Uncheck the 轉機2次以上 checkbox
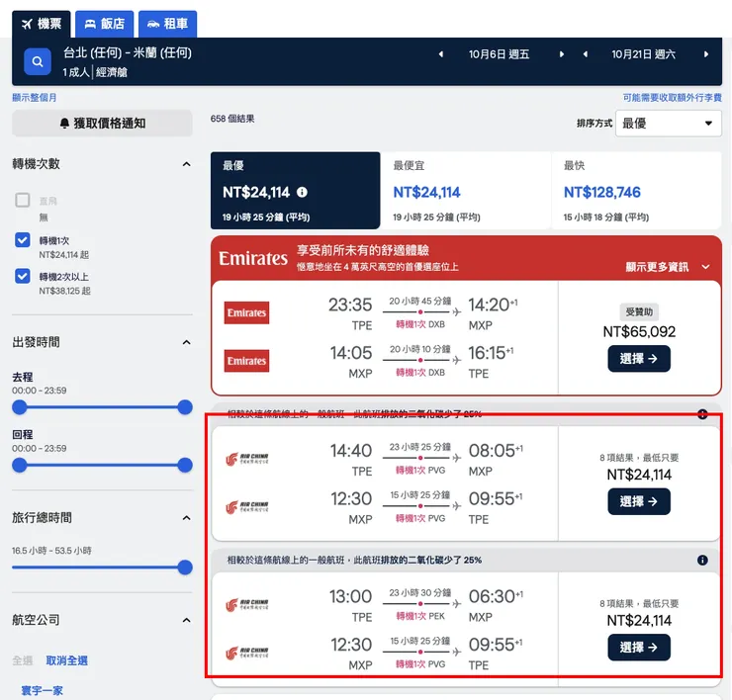732x700 pixels. [23, 276]
